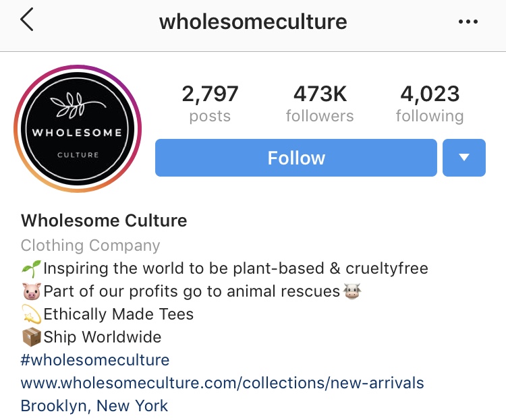Viewport: 506px width, 420px height.
Task: Open the 4,023 following list
Action: (x=430, y=103)
